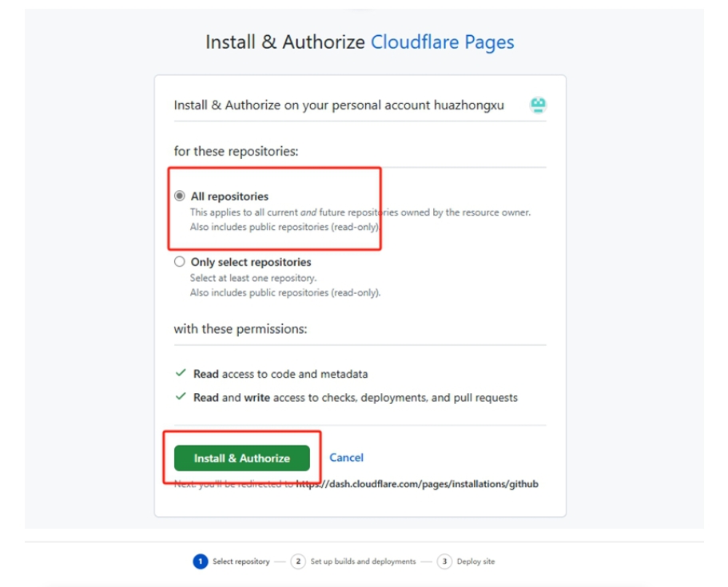Click 'Read access to code and metadata' text
728x587 pixels.
pyautogui.click(x=280, y=374)
